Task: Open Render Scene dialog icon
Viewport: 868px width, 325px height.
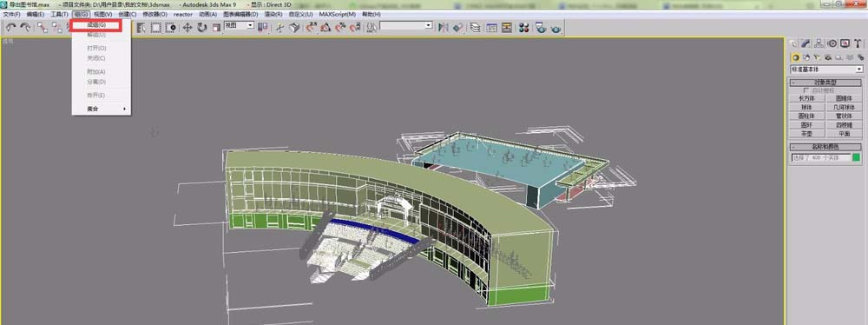Action: [x=541, y=27]
